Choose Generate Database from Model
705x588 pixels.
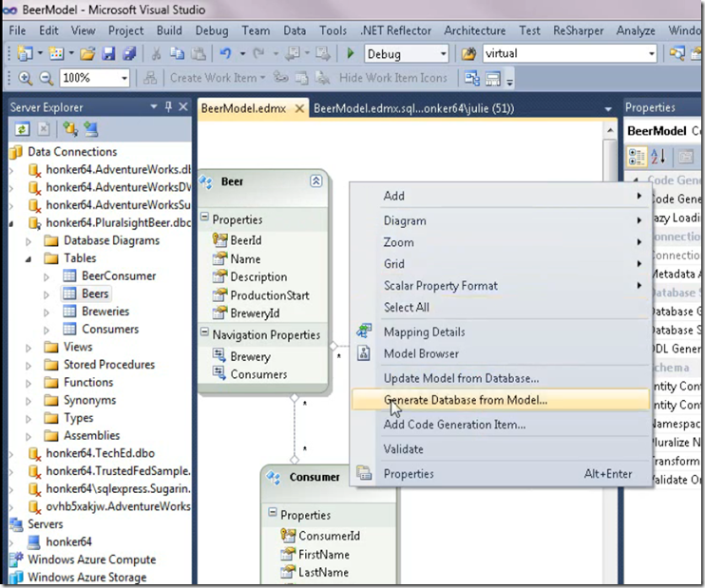(x=501, y=400)
